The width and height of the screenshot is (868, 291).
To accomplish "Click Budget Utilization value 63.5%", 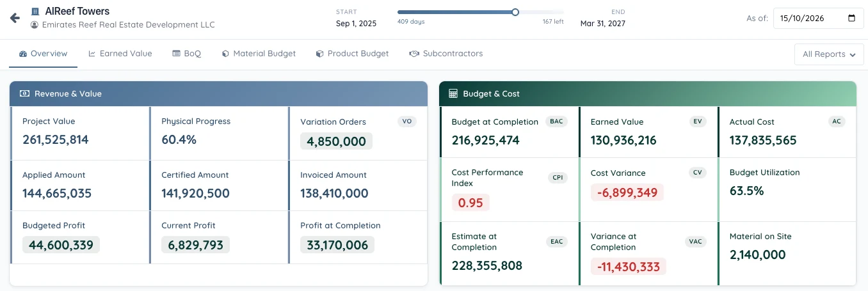I will click(x=746, y=191).
